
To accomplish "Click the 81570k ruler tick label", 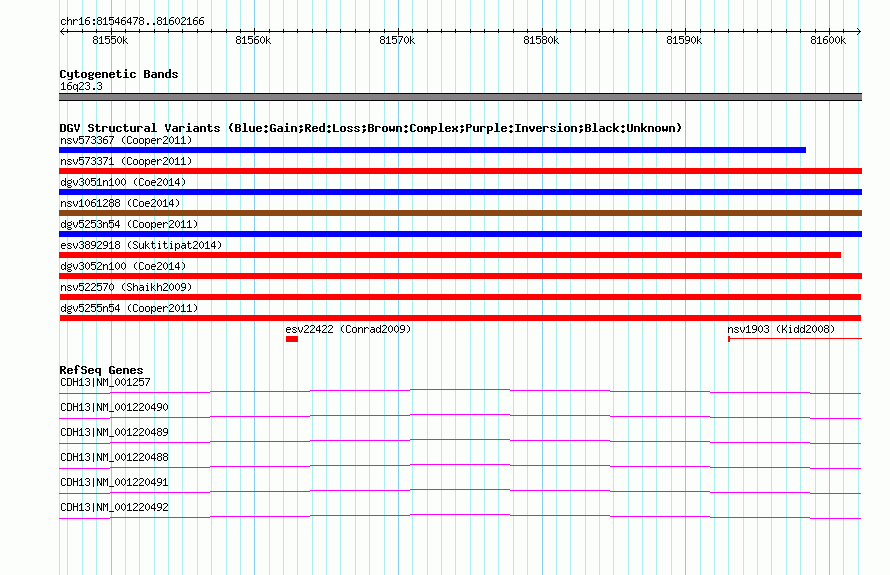I will (397, 40).
